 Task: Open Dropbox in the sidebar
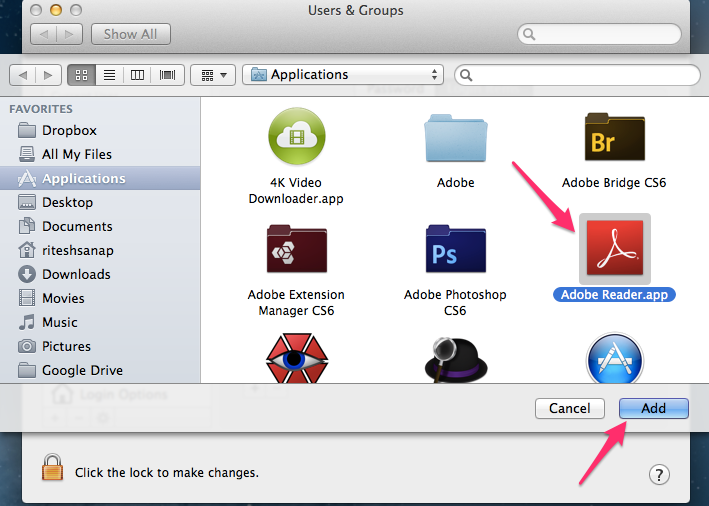[x=100, y=131]
